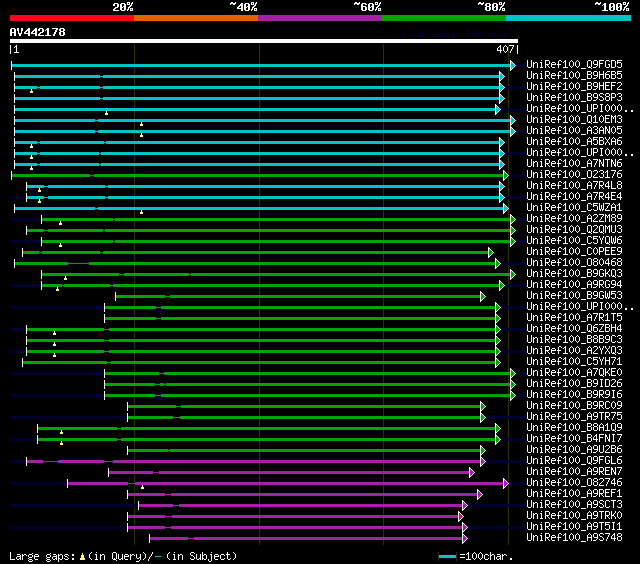640x564 pixels.
Task: Click arrowhead ending the Q9FGD5 cyan alignment
Action: pos(513,65)
